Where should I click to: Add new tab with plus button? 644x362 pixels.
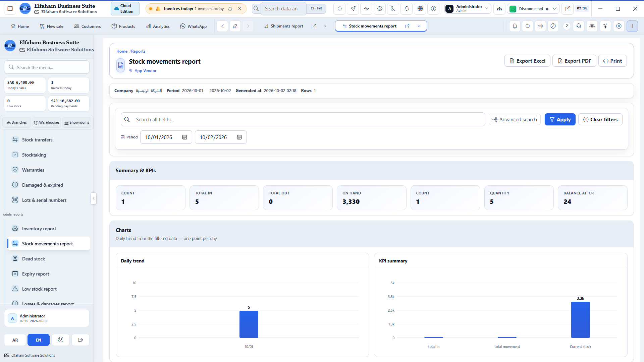pyautogui.click(x=632, y=26)
